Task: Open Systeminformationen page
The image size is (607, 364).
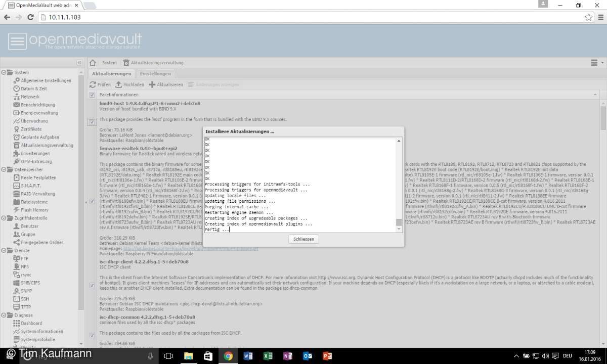Action: [x=42, y=331]
